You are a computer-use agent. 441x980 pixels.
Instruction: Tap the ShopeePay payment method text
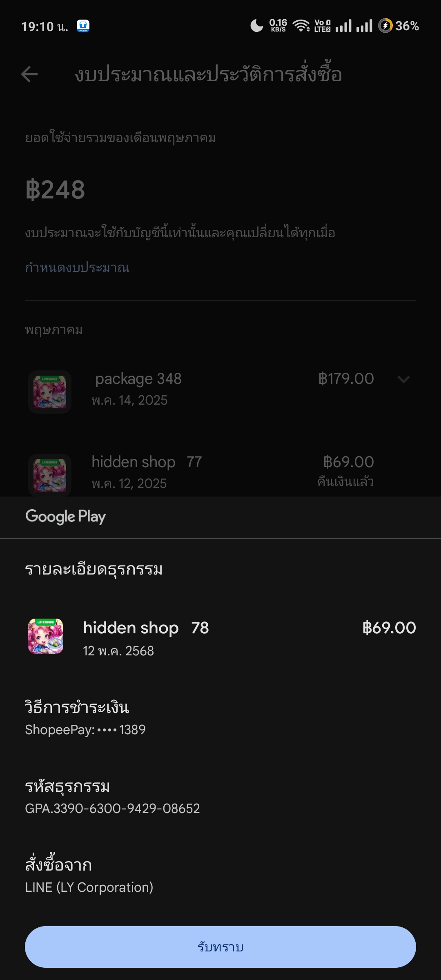pyautogui.click(x=85, y=730)
